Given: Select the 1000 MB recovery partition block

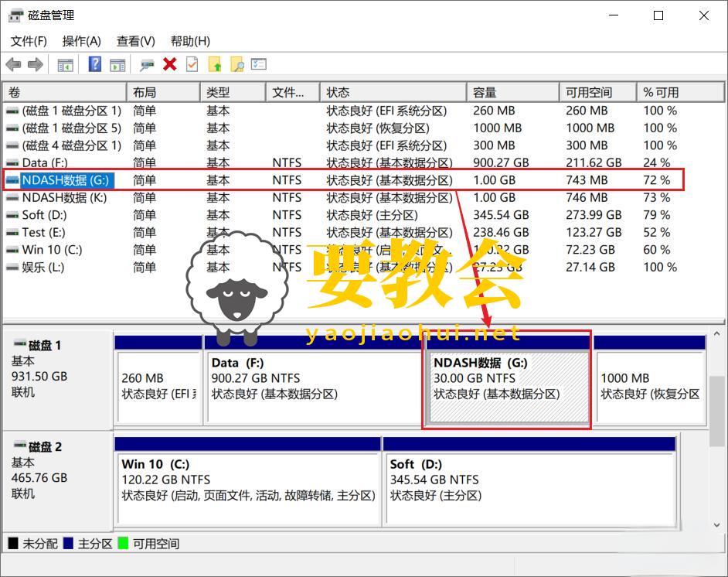Looking at the screenshot, I should (650, 380).
